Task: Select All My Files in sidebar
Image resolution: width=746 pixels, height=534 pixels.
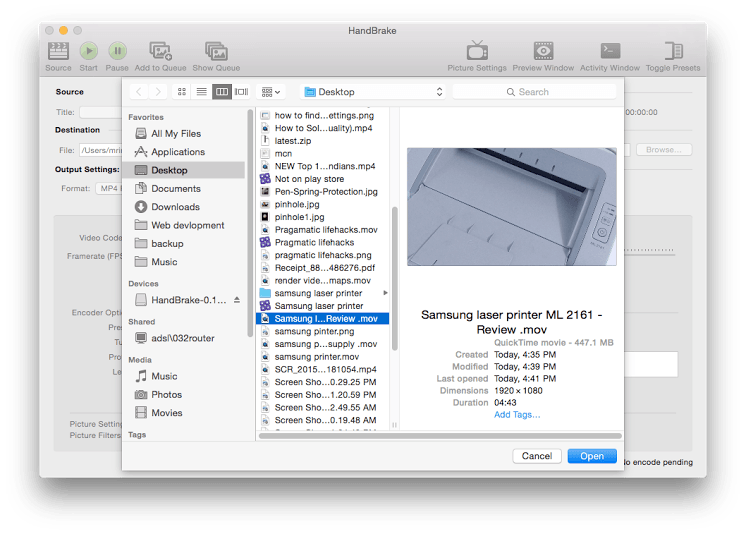Action: coord(184,134)
